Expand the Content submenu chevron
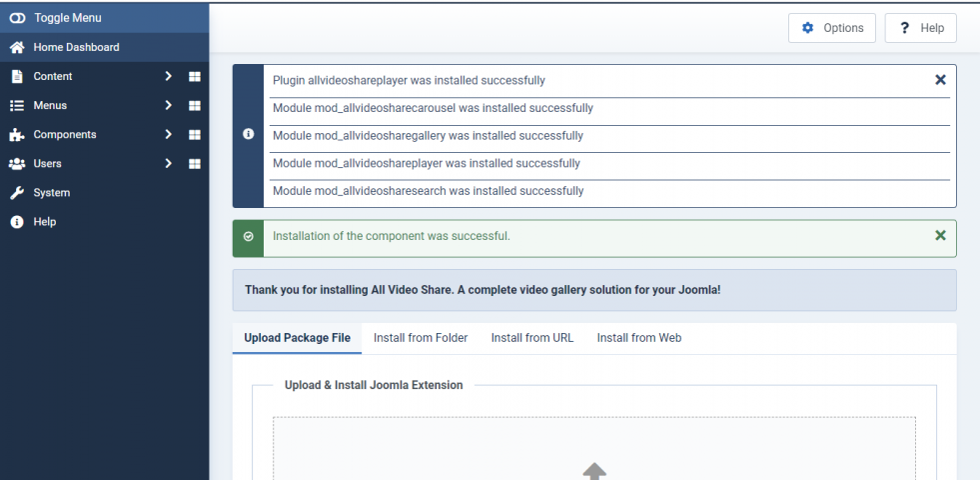Viewport: 980px width, 480px height. pyautogui.click(x=168, y=76)
